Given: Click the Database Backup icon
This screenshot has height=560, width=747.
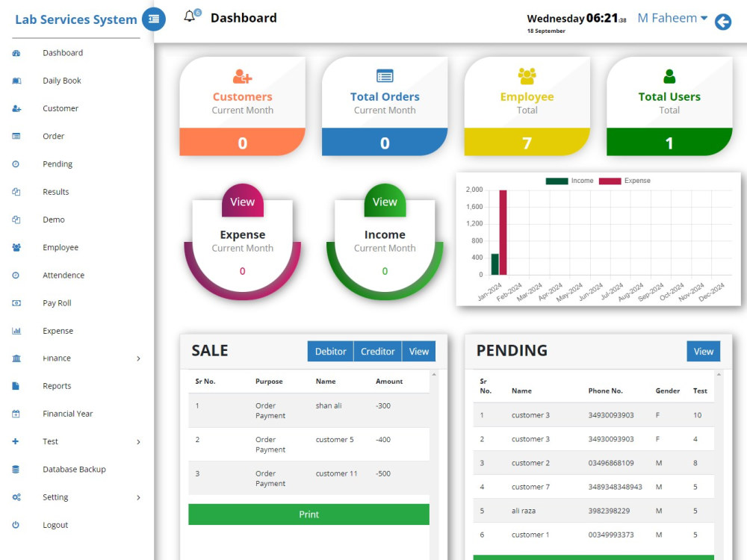Looking at the screenshot, I should (x=16, y=470).
